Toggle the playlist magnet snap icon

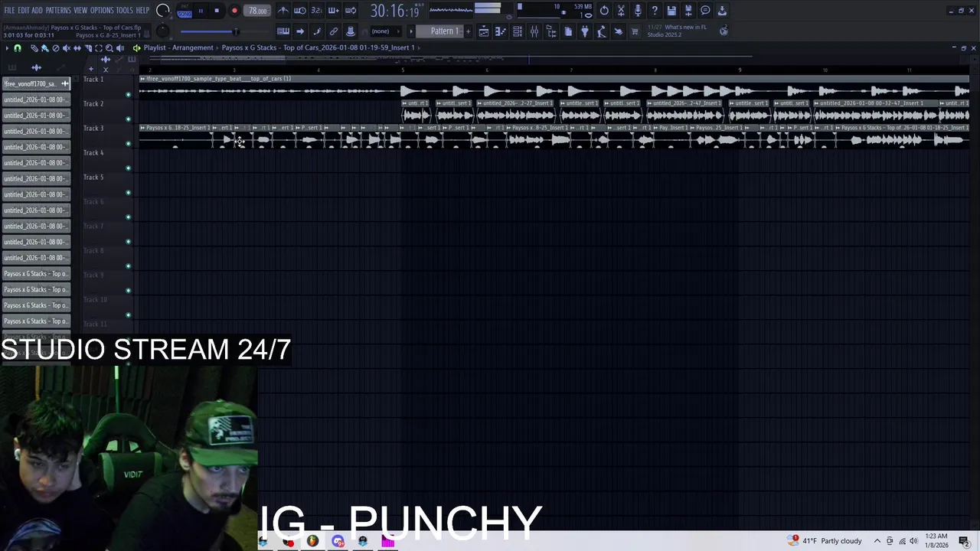tap(18, 48)
